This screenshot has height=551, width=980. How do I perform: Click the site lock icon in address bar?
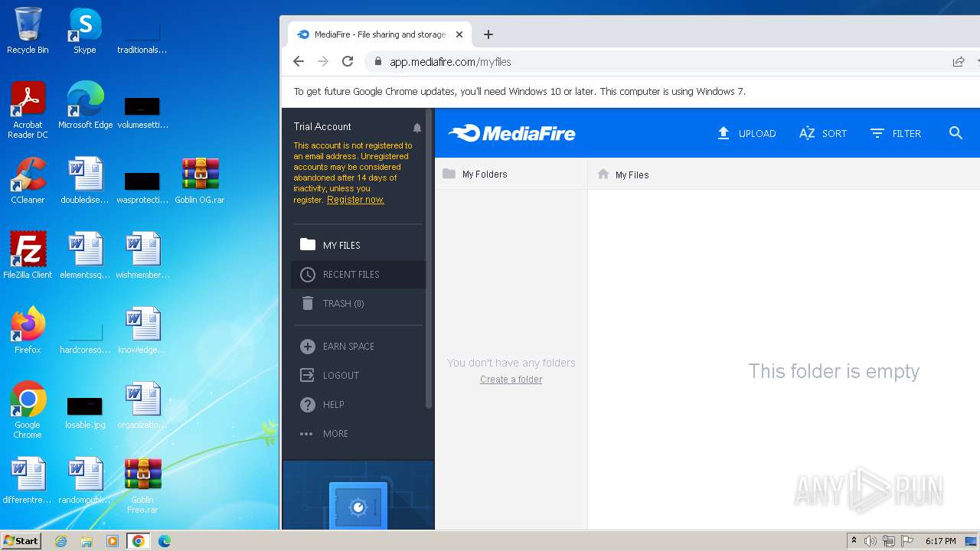click(x=377, y=61)
